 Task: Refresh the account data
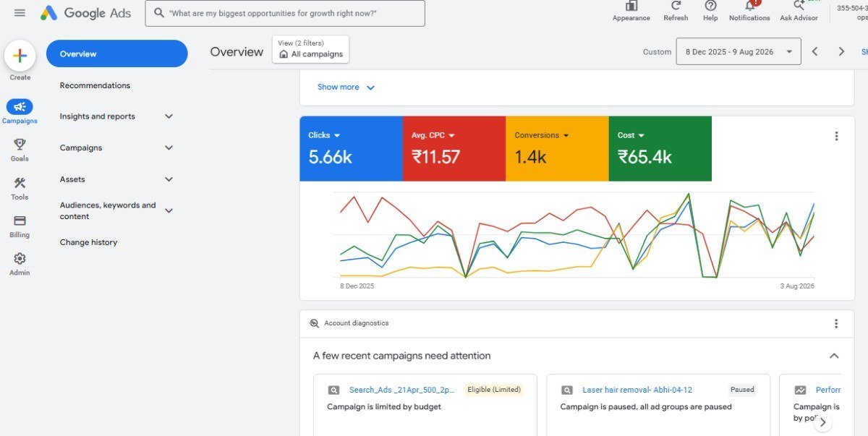click(676, 11)
